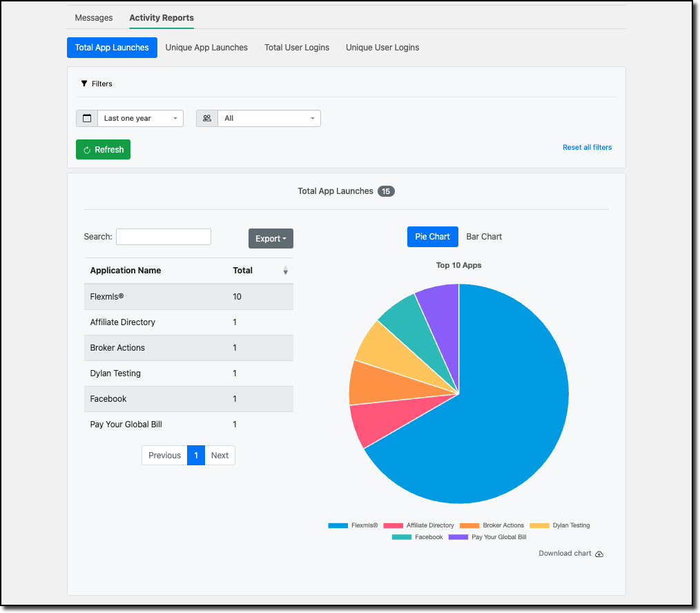This screenshot has width=700, height=613.
Task: Show the Total User Logins report
Action: [x=297, y=48]
